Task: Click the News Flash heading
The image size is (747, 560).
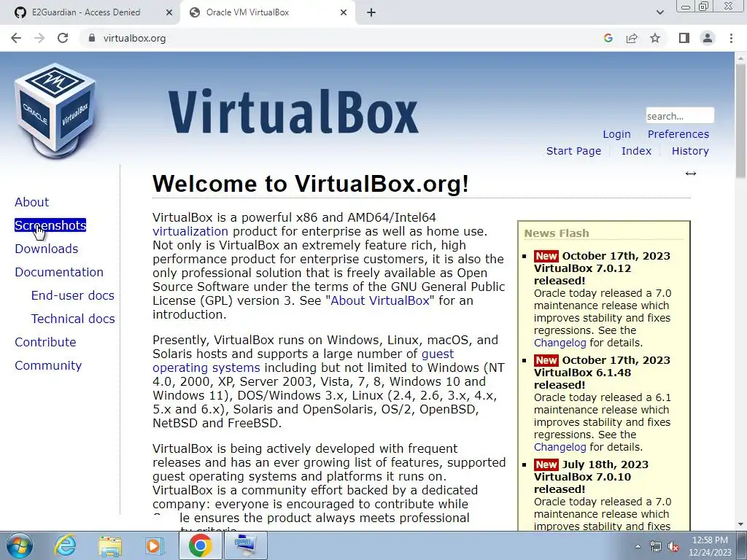Action: coord(557,233)
